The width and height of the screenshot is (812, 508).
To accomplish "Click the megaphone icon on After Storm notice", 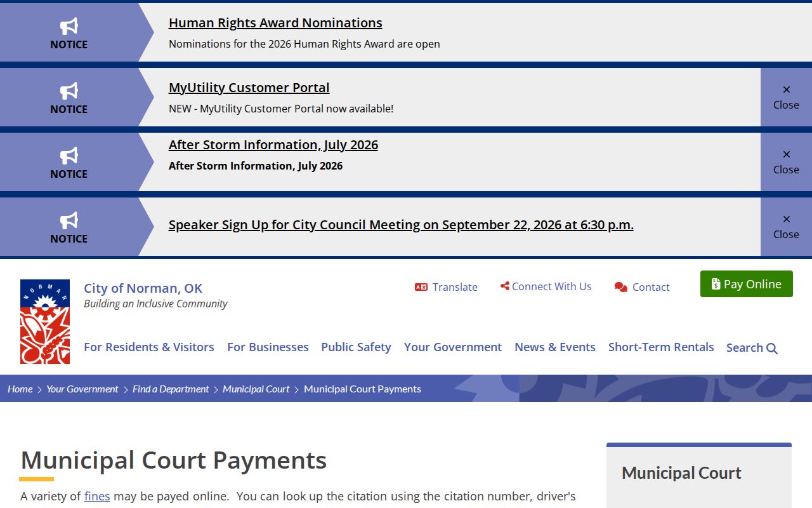I will [x=69, y=156].
